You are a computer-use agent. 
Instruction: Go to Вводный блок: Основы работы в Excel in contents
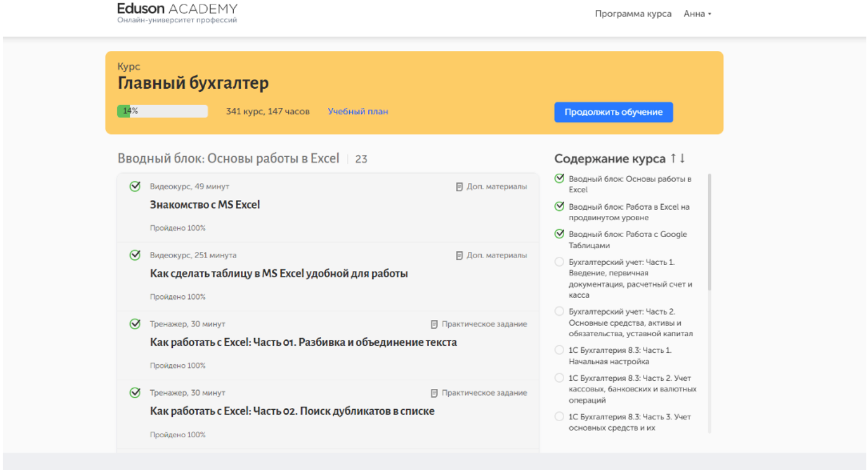click(630, 184)
